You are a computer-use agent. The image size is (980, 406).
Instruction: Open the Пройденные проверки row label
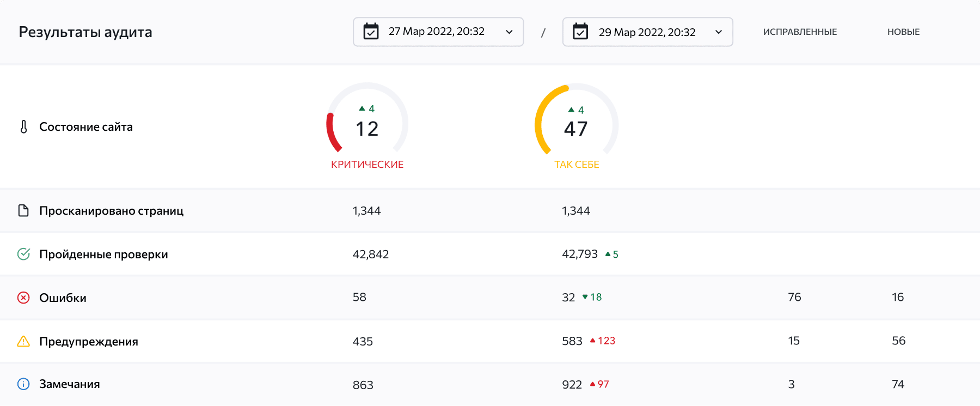click(x=103, y=254)
